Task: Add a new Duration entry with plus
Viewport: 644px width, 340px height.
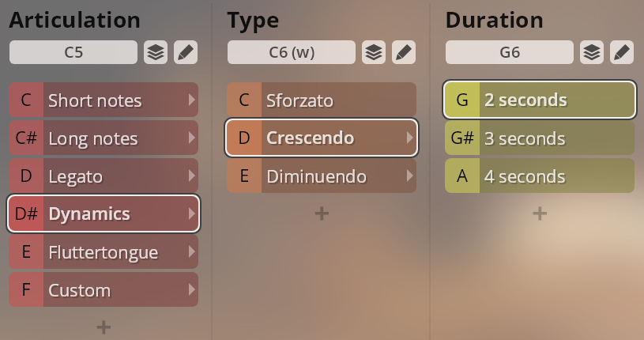Action: (x=540, y=213)
